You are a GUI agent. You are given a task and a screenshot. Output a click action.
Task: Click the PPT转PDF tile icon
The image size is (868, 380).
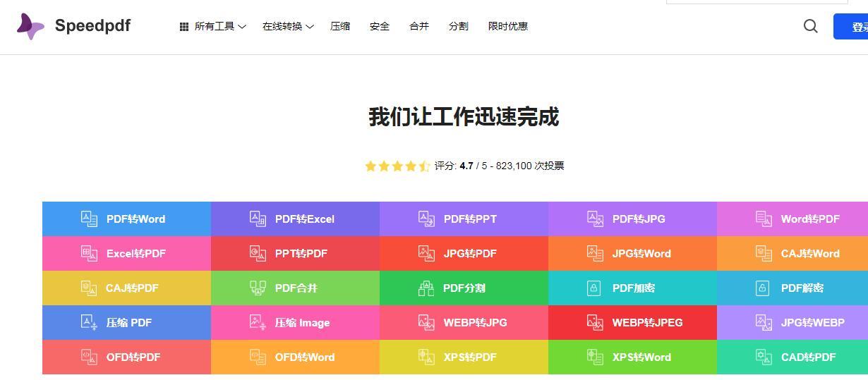(x=258, y=253)
